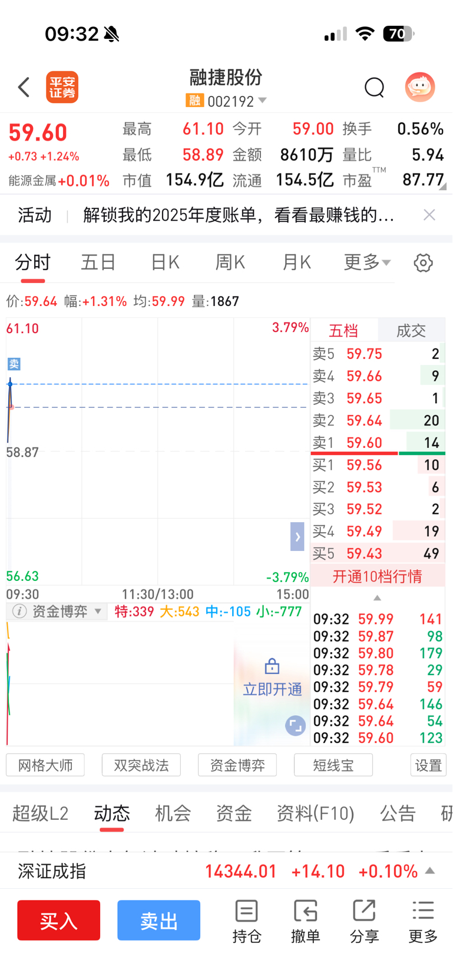Screen dimensions: 453x980
Task: Select the 五档 order book tab
Action: [x=343, y=330]
